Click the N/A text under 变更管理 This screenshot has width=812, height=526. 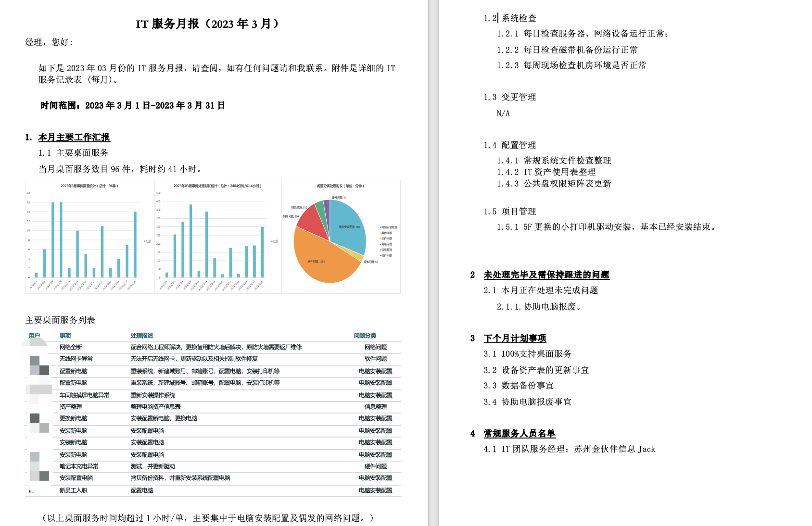click(503, 113)
